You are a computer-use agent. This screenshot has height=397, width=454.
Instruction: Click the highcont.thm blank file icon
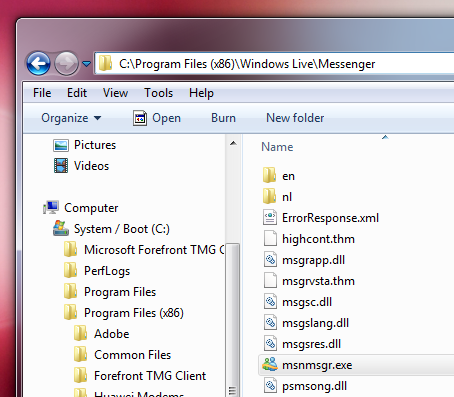[x=270, y=238]
